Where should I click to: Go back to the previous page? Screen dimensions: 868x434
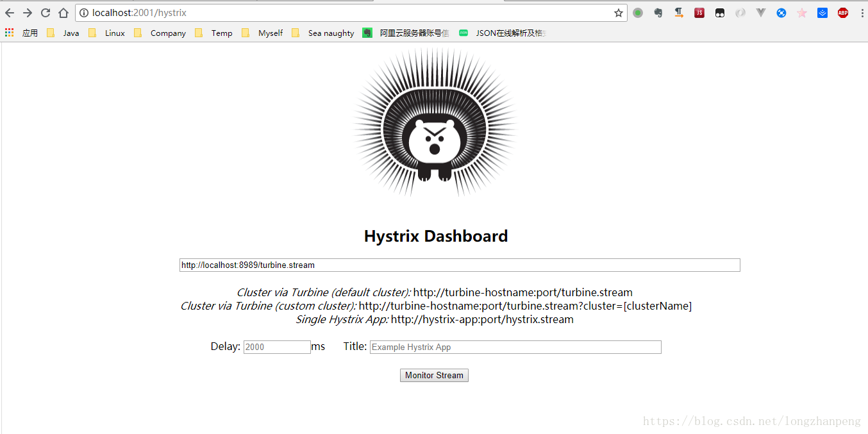(x=10, y=13)
